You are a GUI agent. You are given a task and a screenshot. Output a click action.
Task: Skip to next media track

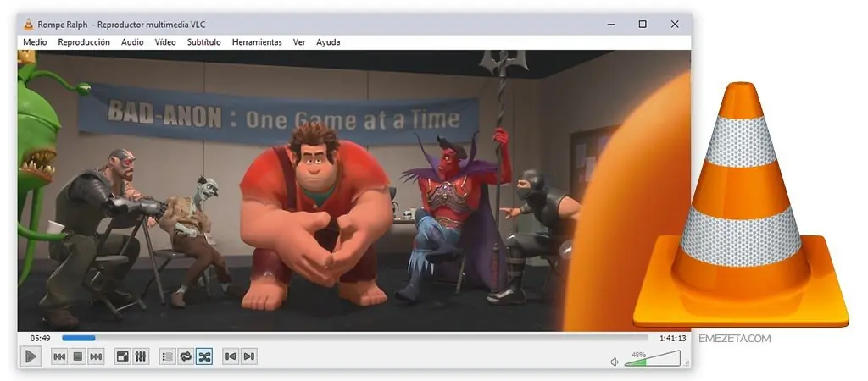(x=96, y=356)
